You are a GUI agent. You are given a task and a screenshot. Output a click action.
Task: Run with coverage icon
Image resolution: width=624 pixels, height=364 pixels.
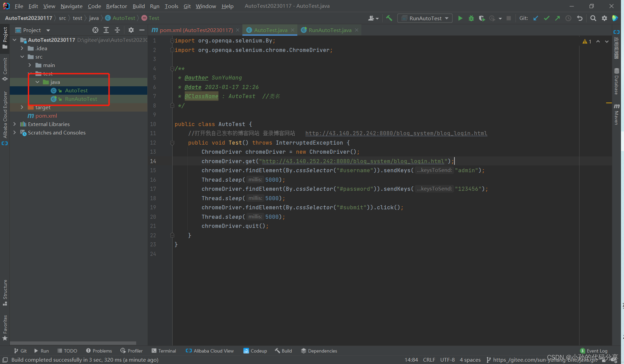[x=482, y=18]
